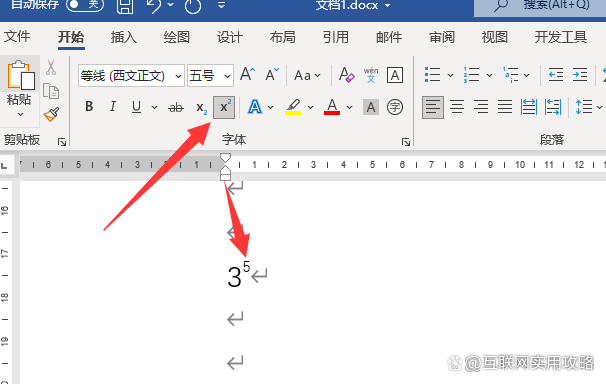Expand the Paste options arrow
The height and width of the screenshot is (384, 606).
point(20,114)
